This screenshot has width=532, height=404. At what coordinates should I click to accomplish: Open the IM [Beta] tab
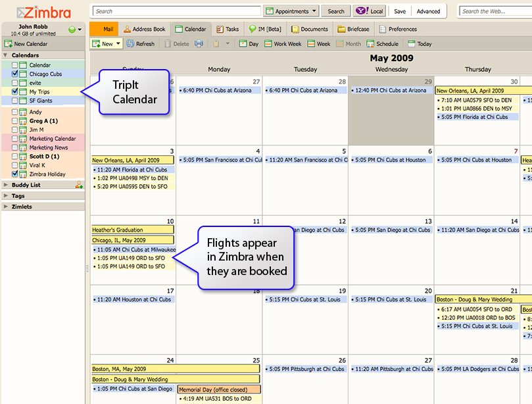coord(265,29)
